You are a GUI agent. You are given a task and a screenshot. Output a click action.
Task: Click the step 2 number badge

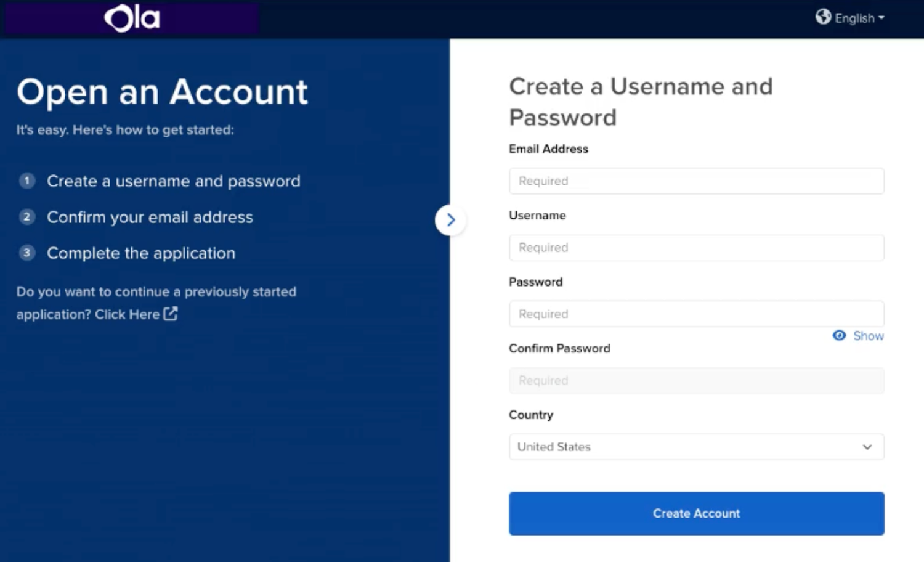(26, 217)
